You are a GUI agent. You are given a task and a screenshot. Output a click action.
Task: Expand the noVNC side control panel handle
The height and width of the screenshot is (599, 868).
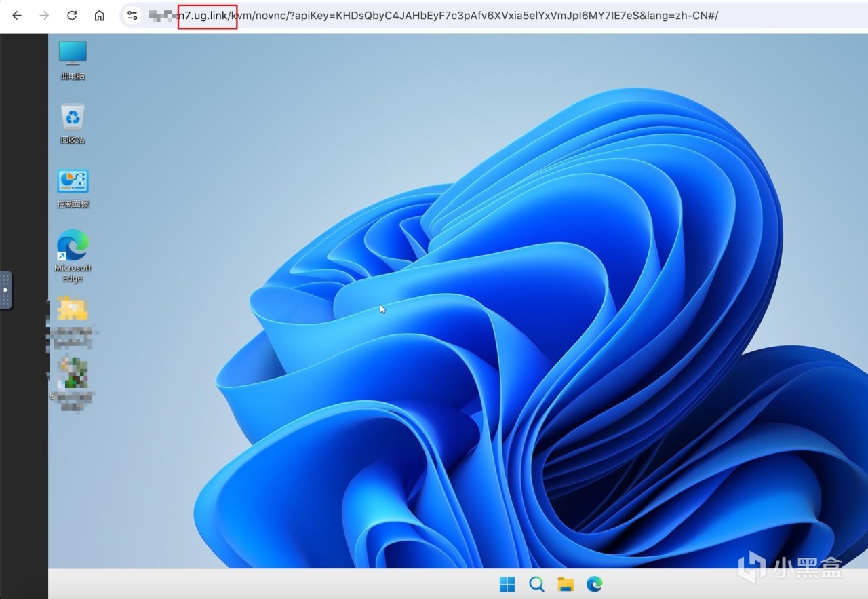click(x=5, y=290)
